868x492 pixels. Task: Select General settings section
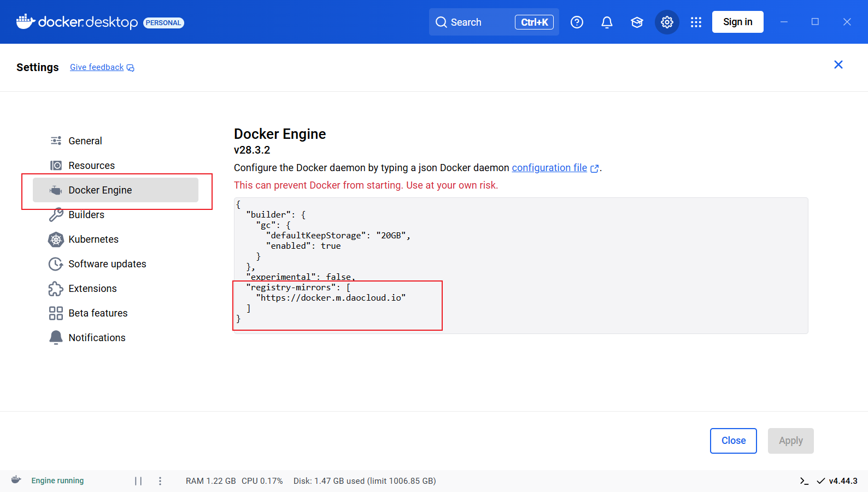pos(85,141)
